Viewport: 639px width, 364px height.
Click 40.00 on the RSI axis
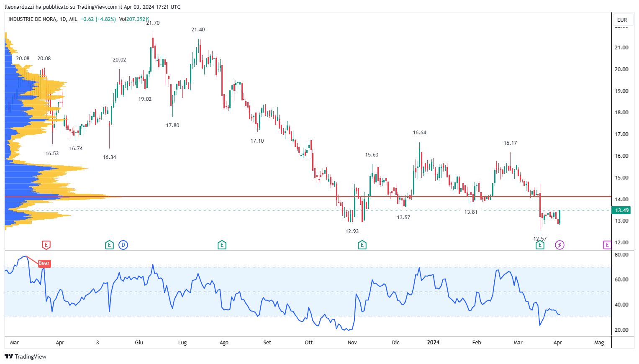[x=621, y=305]
